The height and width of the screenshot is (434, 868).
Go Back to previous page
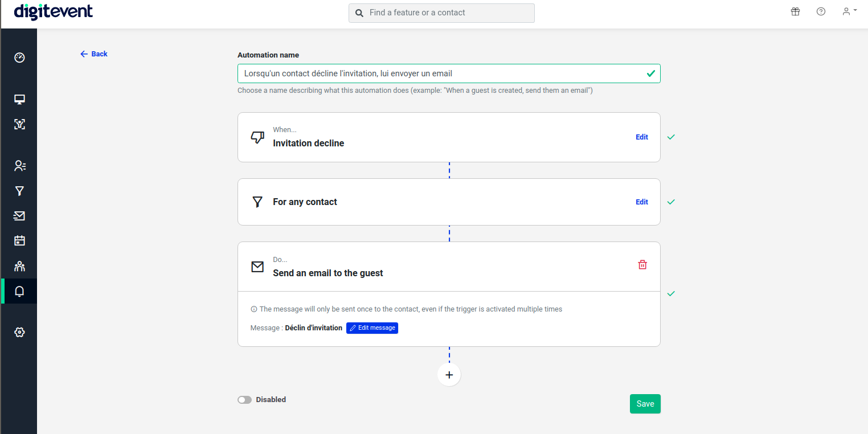coord(94,54)
